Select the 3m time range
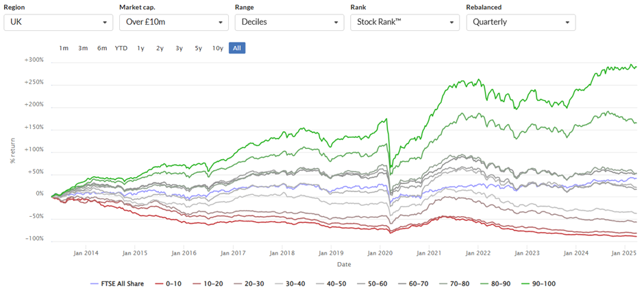644x293 pixels. click(x=83, y=48)
